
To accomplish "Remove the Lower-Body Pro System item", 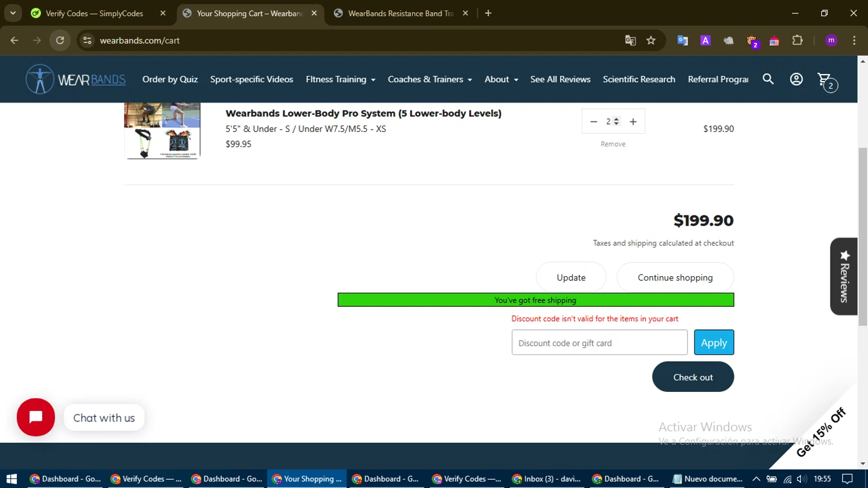I will tap(613, 144).
